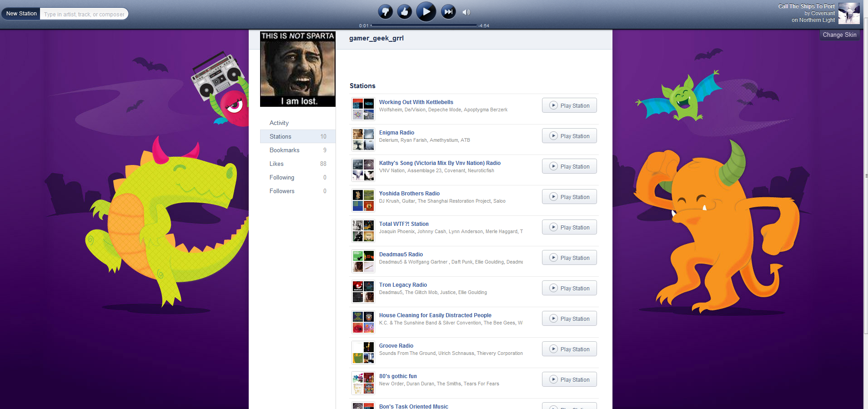
Task: Click the New Station button
Action: point(21,14)
